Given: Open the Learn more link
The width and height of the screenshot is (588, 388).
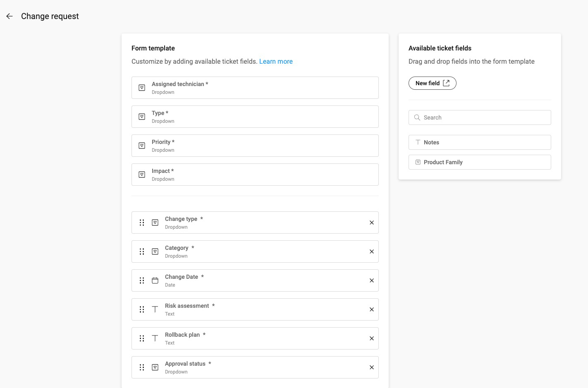Looking at the screenshot, I should [276, 61].
